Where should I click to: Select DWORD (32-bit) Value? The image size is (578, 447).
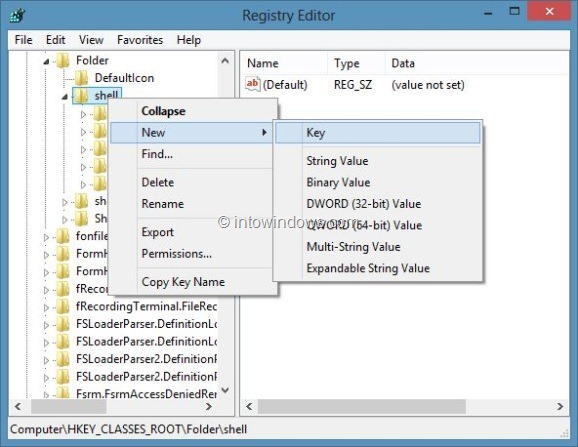[x=378, y=204]
